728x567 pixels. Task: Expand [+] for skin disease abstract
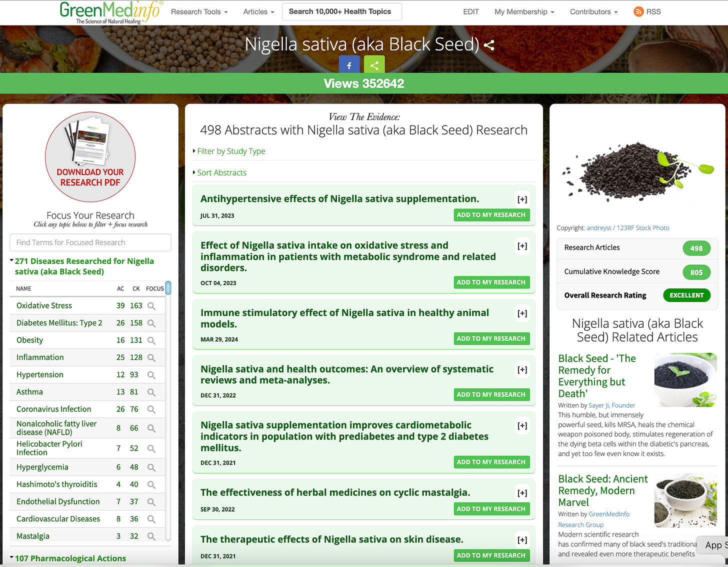click(522, 540)
